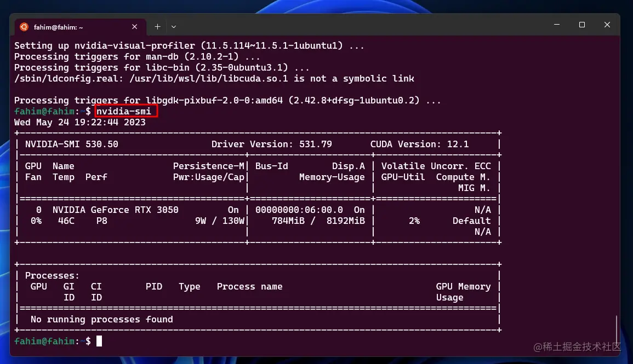Click the 'Processes:' section label
This screenshot has height=364, width=633.
click(52, 275)
